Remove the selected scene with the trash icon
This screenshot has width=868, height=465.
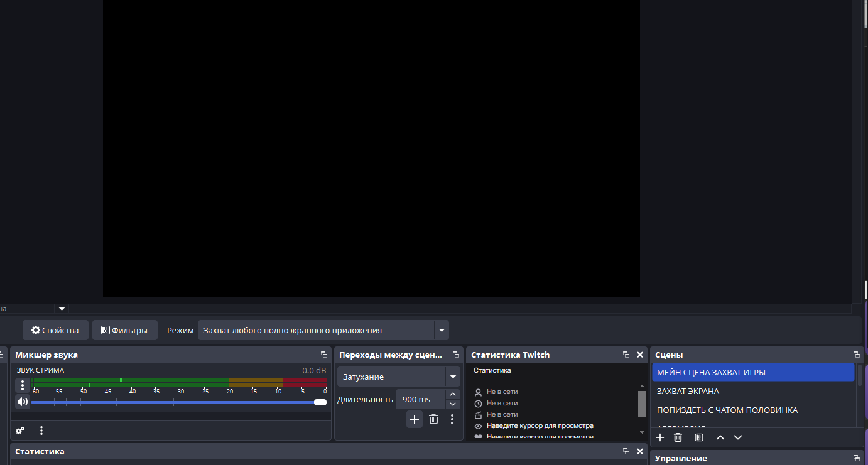tap(678, 437)
